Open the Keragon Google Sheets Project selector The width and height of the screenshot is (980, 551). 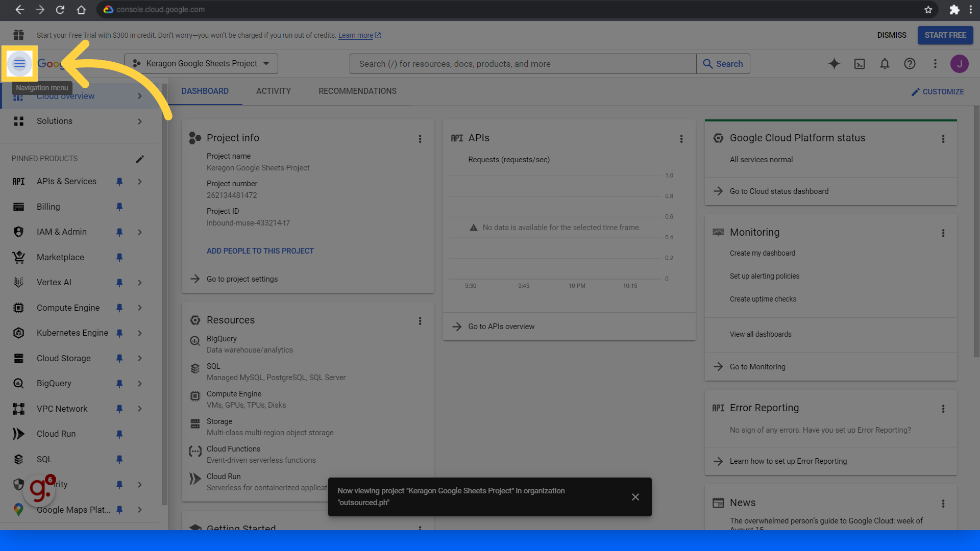[x=201, y=64]
